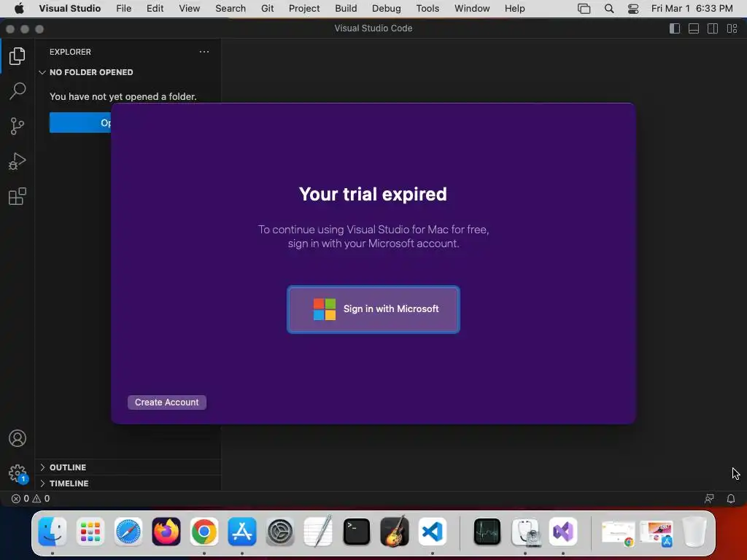Launch Firefox from the Dock

166,532
